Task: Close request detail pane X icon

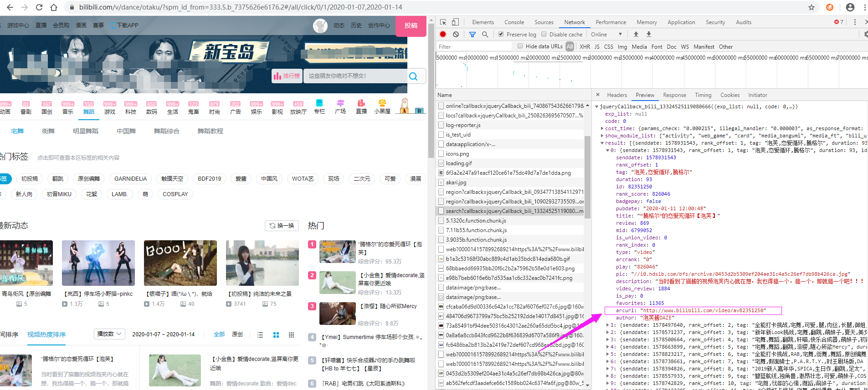Action: pos(598,95)
